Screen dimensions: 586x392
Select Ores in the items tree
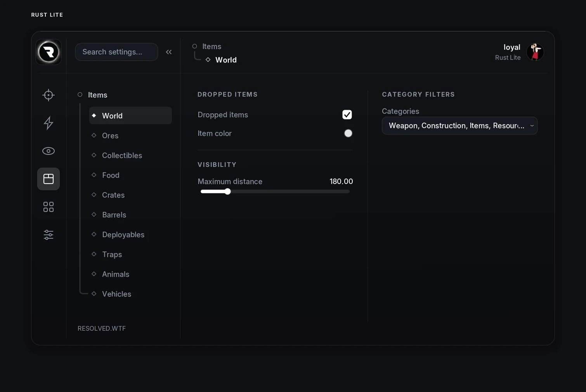[110, 136]
